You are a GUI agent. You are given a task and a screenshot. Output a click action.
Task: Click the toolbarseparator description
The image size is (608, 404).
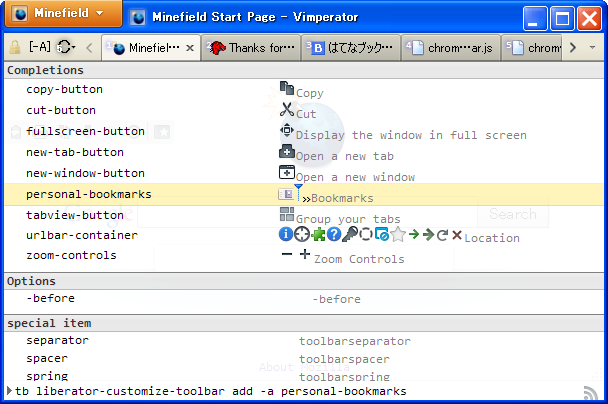tap(354, 341)
